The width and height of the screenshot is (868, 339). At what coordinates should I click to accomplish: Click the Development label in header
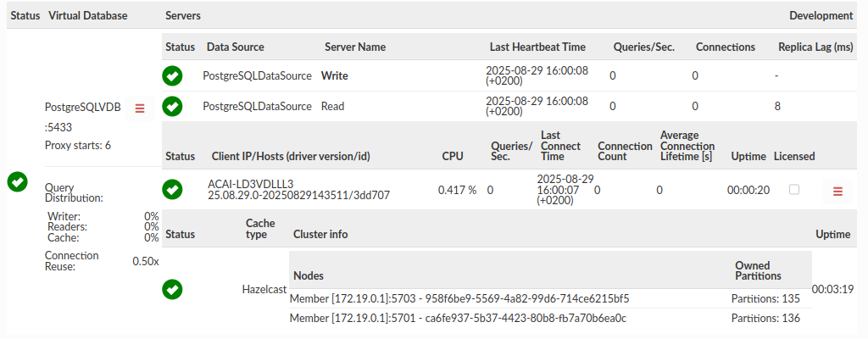coord(821,15)
